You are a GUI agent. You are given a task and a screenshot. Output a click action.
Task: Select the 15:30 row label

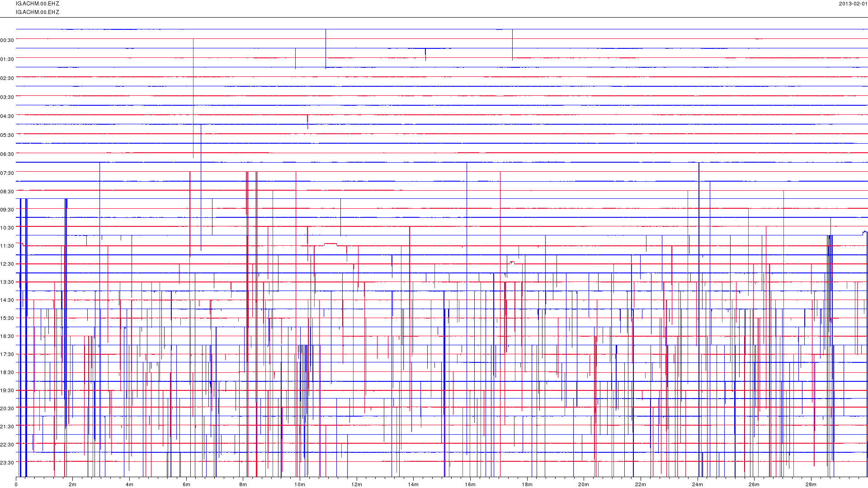coord(7,318)
